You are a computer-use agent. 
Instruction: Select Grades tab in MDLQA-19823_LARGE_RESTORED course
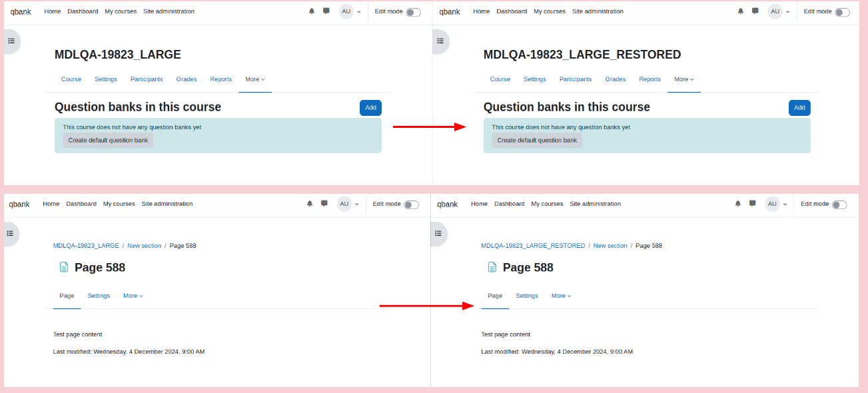pos(616,79)
